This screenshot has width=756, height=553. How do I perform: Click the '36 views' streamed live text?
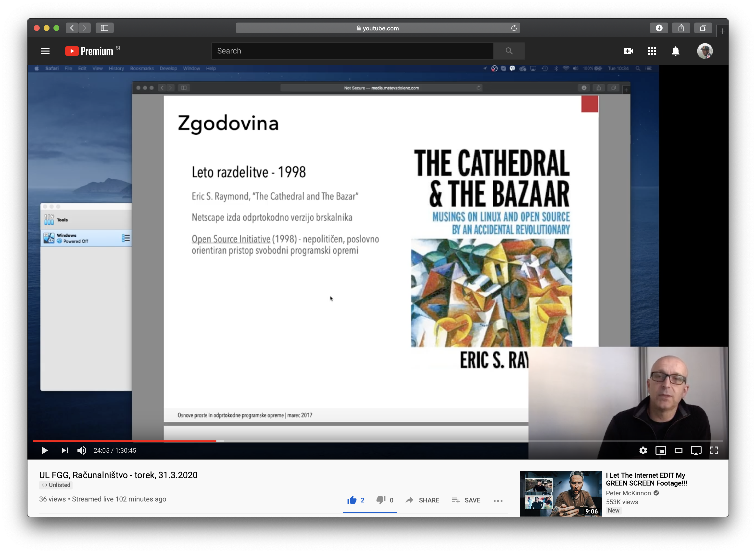pyautogui.click(x=103, y=499)
